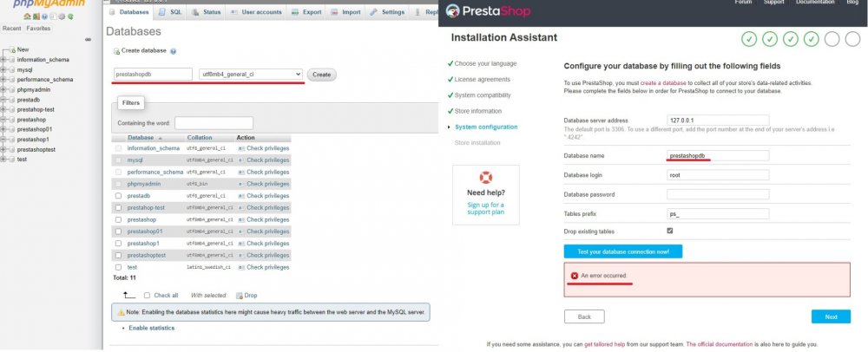The height and width of the screenshot is (352, 868).
Task: Enable the Check all checkbox
Action: pos(147,296)
